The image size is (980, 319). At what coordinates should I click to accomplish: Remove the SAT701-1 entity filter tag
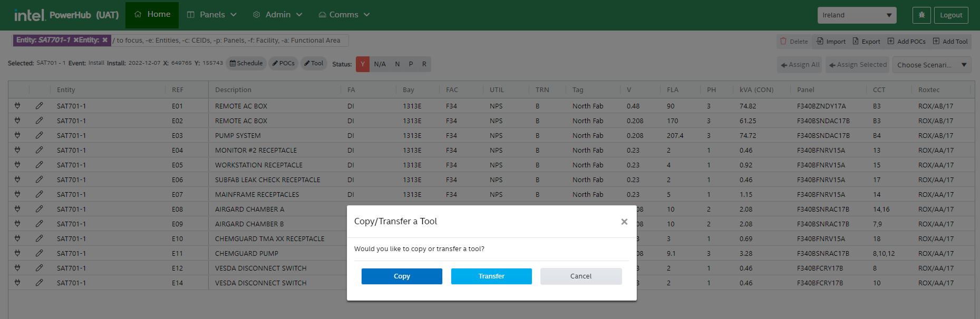(x=76, y=40)
